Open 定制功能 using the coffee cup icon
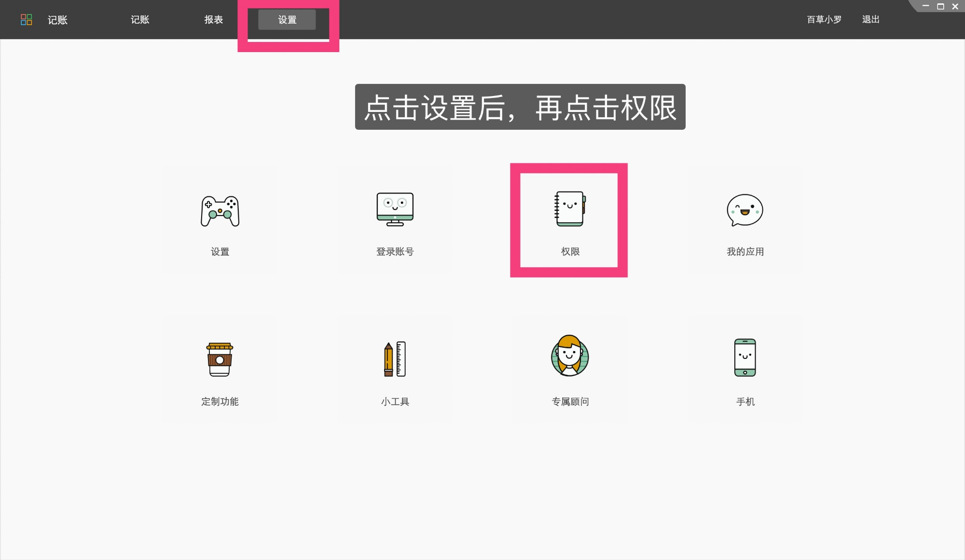 (x=220, y=359)
